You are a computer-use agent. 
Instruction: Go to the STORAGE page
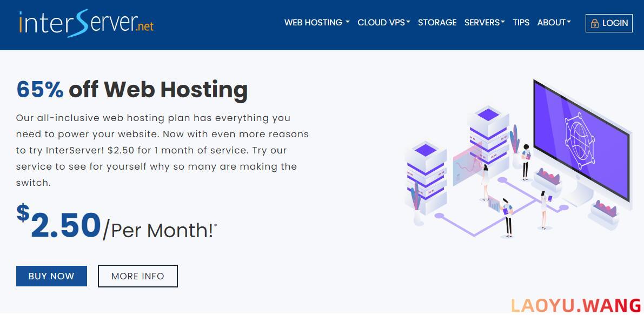click(437, 23)
